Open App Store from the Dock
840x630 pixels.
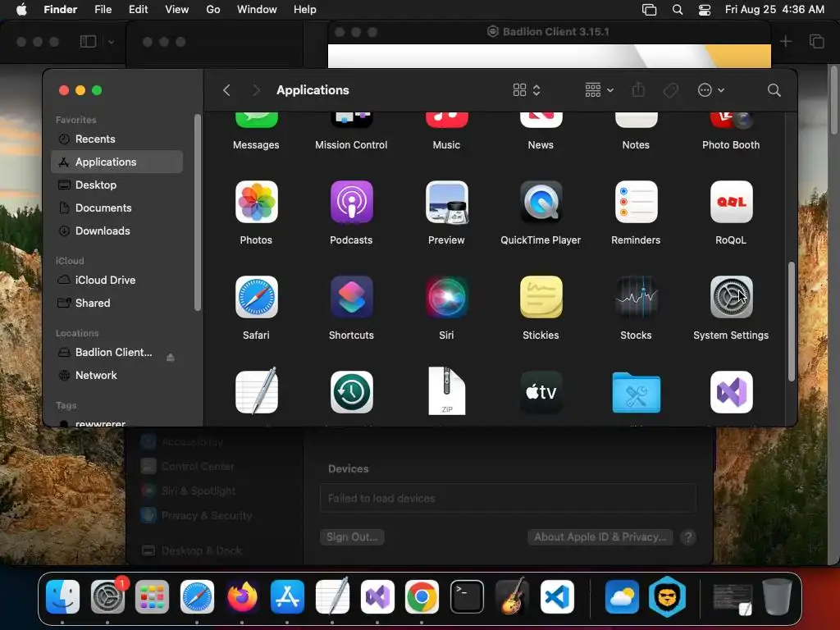pos(287,596)
